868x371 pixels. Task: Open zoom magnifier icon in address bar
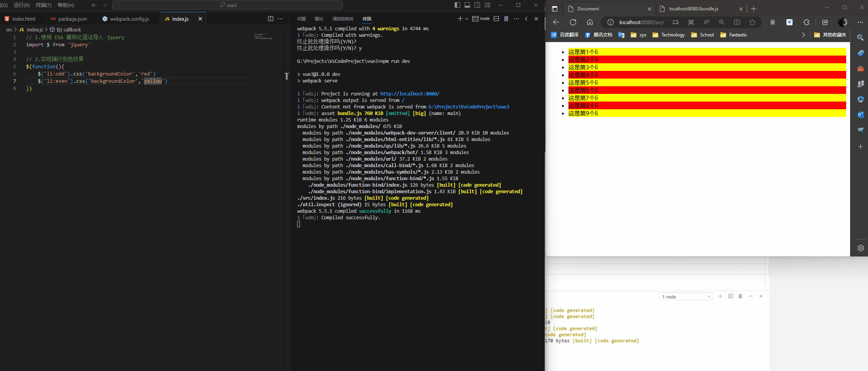point(722,22)
